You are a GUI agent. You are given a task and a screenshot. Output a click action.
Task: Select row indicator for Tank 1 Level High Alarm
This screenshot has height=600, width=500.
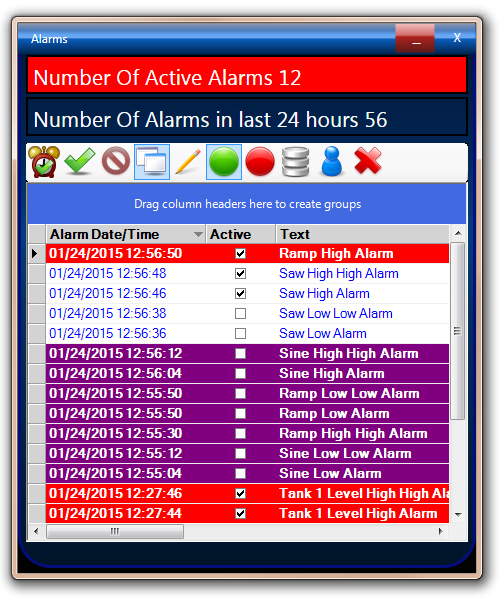[x=37, y=514]
